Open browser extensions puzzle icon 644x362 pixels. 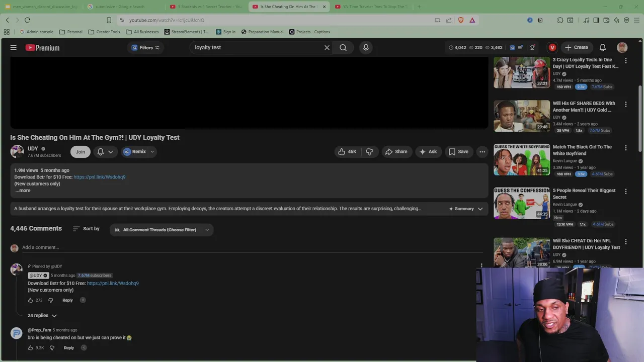point(560,20)
